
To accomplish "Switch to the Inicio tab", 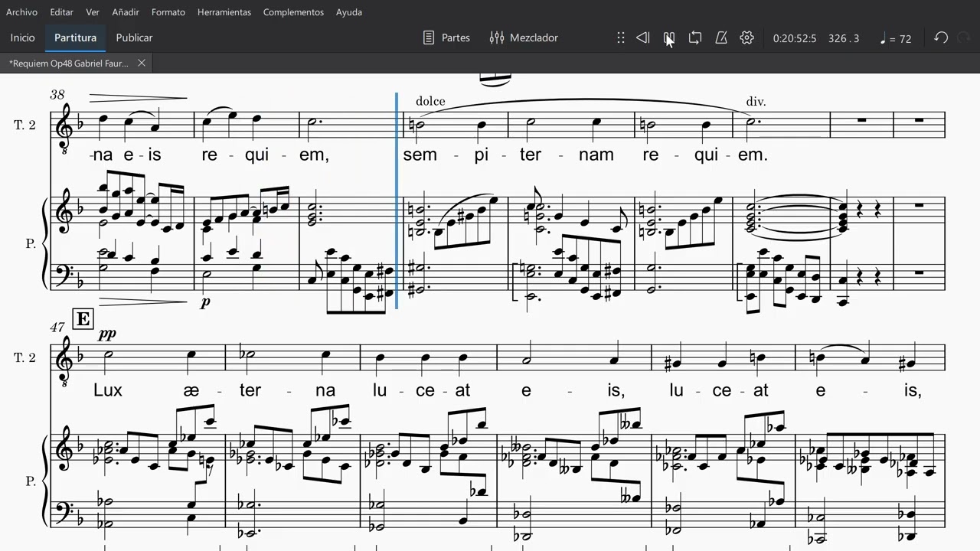I will (x=23, y=37).
